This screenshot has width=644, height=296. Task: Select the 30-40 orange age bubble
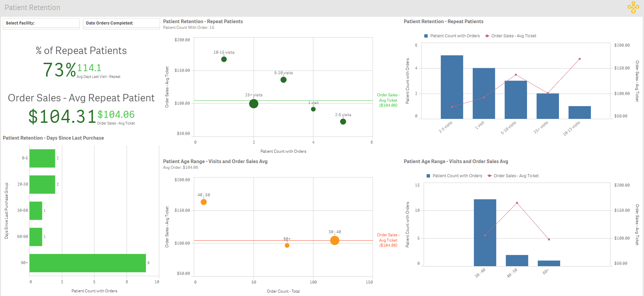tap(335, 240)
